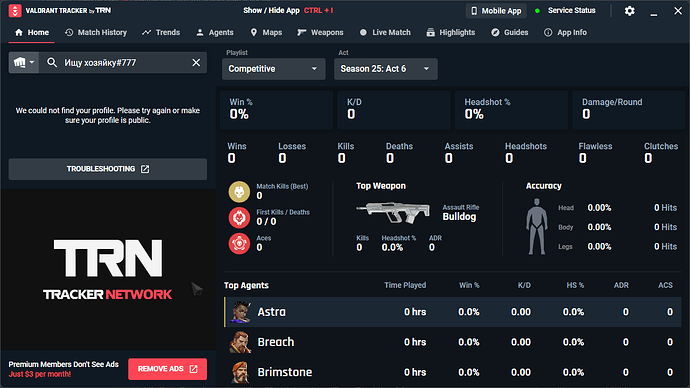Click the Win % stat card
The height and width of the screenshot is (388, 690).
point(276,110)
